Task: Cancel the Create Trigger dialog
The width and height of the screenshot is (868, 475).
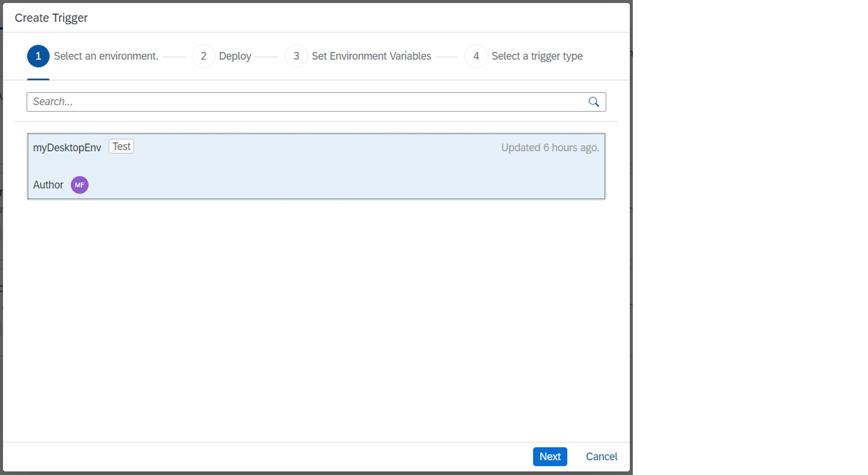Action: point(602,457)
